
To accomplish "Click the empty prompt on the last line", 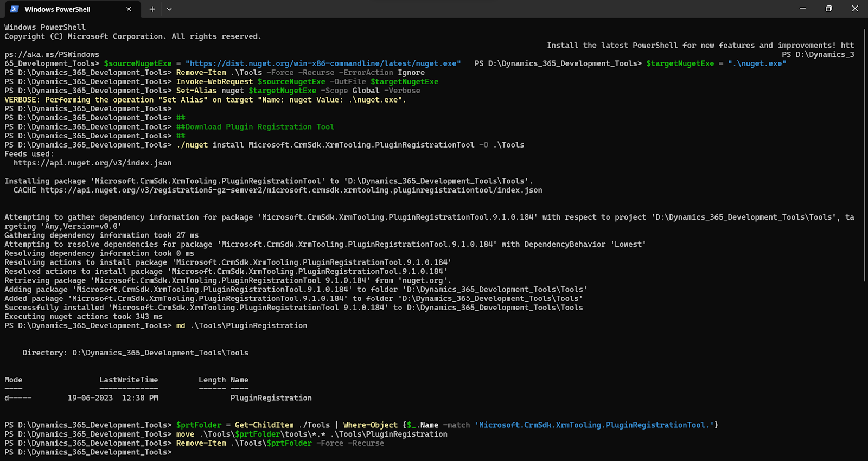I will tap(88, 452).
